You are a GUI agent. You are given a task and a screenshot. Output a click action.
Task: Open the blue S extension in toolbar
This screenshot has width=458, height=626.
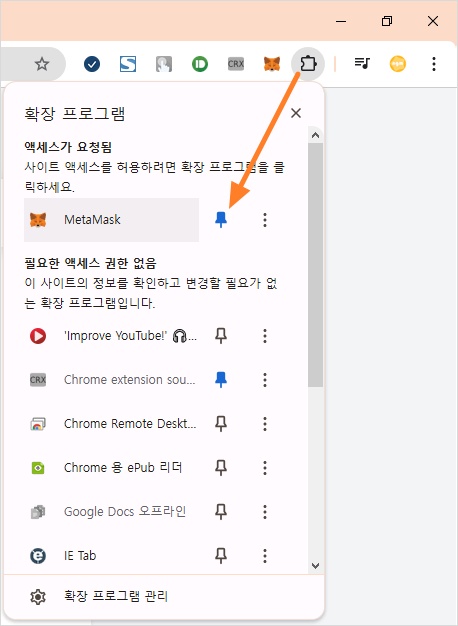pos(128,64)
